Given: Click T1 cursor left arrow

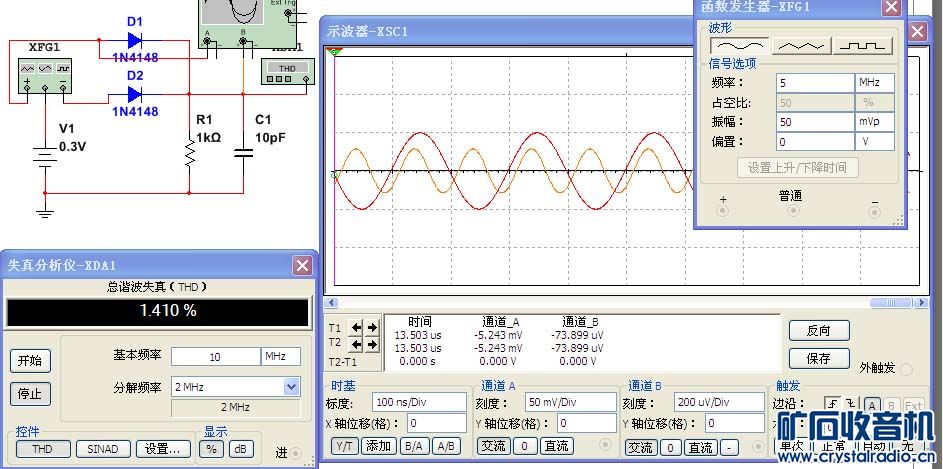Looking at the screenshot, I should (x=357, y=328).
